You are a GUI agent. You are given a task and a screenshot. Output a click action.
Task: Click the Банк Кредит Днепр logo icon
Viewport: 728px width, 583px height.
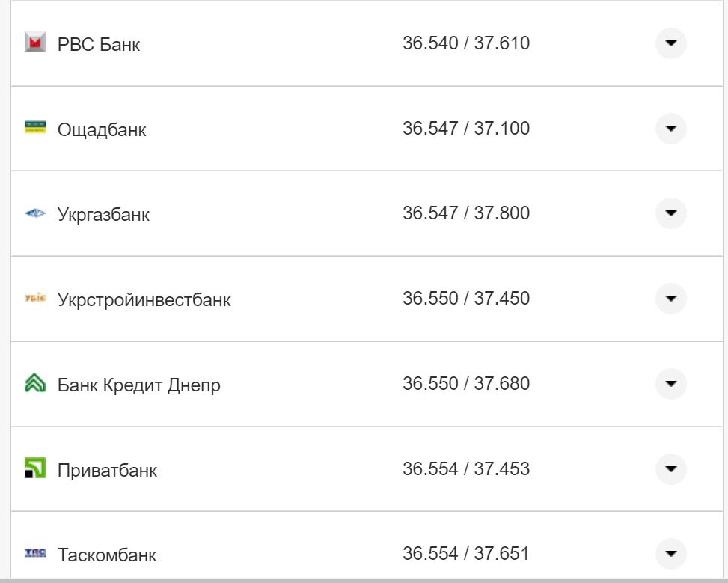click(x=35, y=384)
